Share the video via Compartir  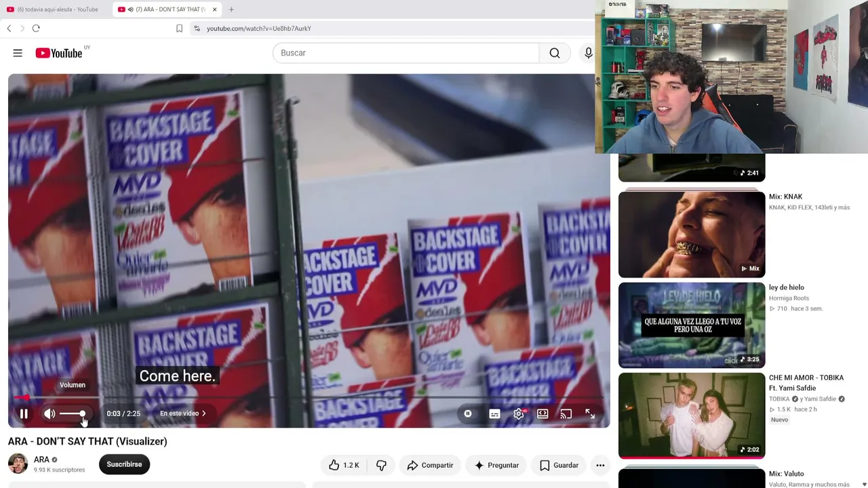click(x=430, y=465)
